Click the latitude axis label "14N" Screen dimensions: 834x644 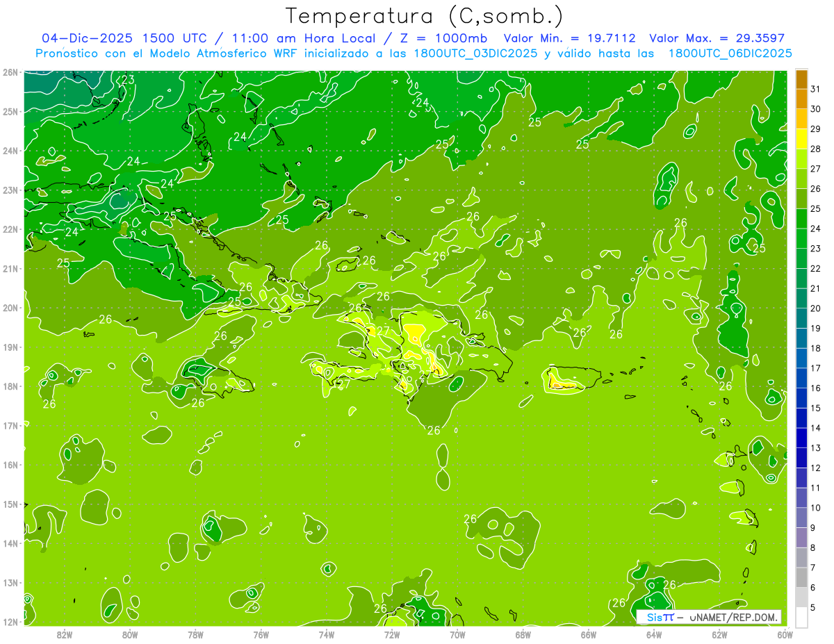click(x=10, y=543)
